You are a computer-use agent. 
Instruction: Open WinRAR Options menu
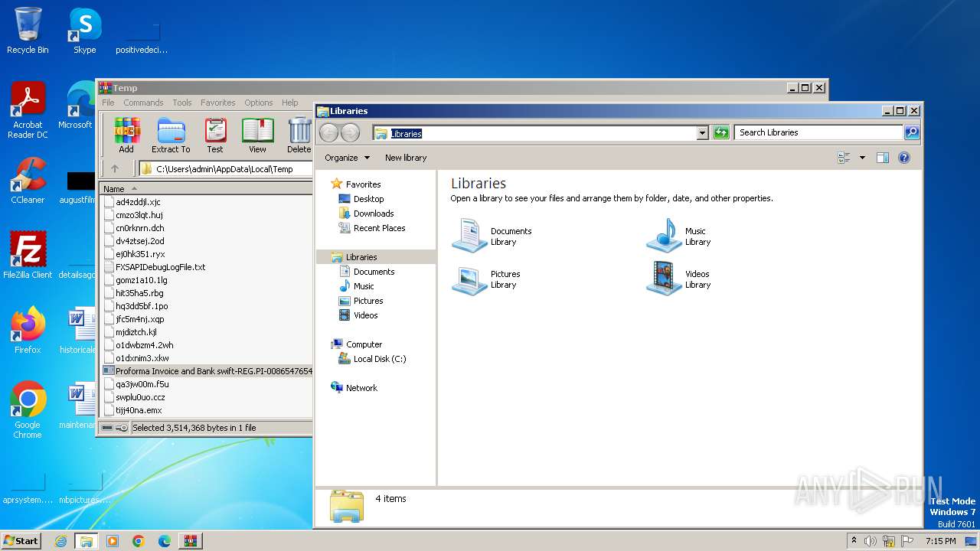tap(259, 103)
